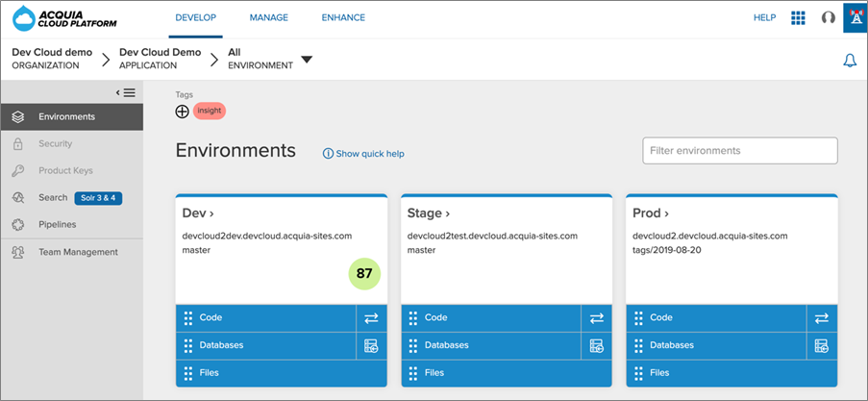Image resolution: width=868 pixels, height=401 pixels.
Task: Switch to the Manage tab
Action: [x=269, y=17]
